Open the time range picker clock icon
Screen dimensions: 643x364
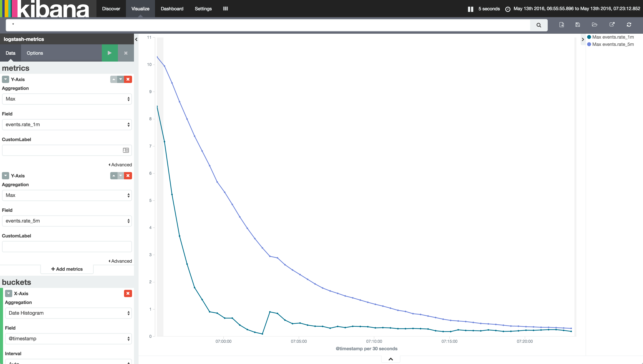(x=508, y=9)
